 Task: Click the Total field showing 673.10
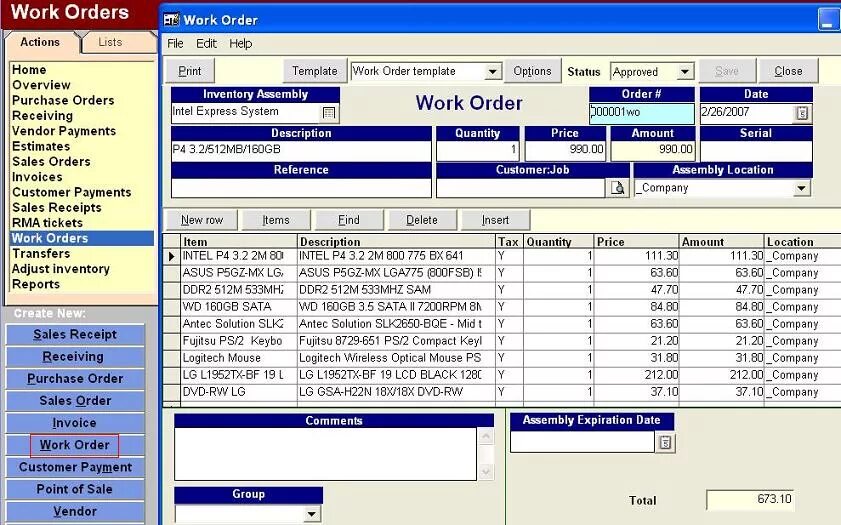click(x=750, y=499)
